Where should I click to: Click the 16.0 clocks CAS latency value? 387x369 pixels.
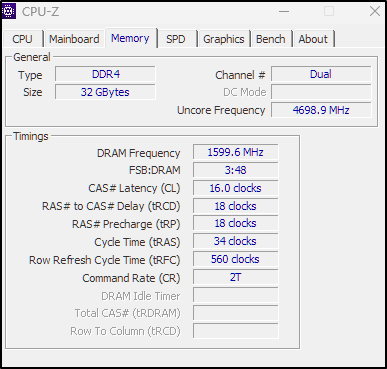point(235,188)
